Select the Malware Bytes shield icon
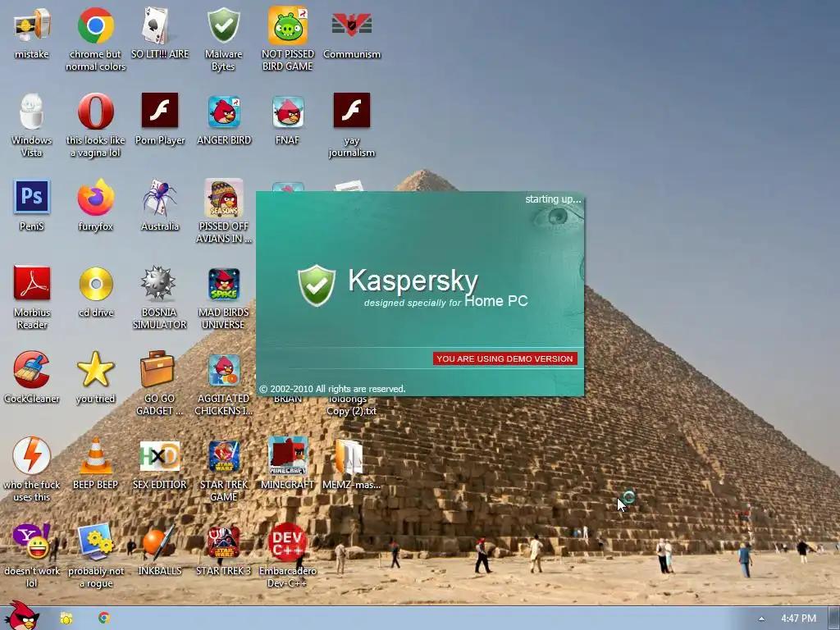The width and height of the screenshot is (840, 630). tap(223, 25)
